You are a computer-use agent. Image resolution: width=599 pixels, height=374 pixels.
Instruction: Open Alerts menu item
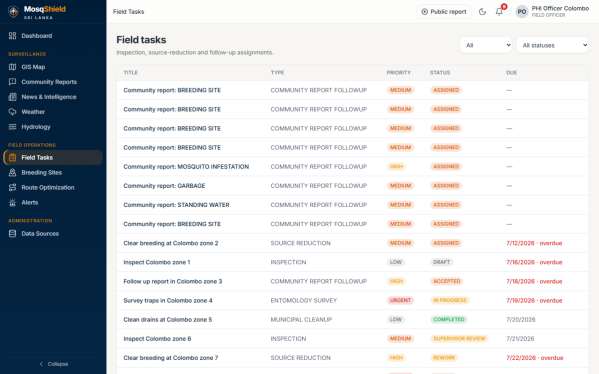[x=53, y=202]
